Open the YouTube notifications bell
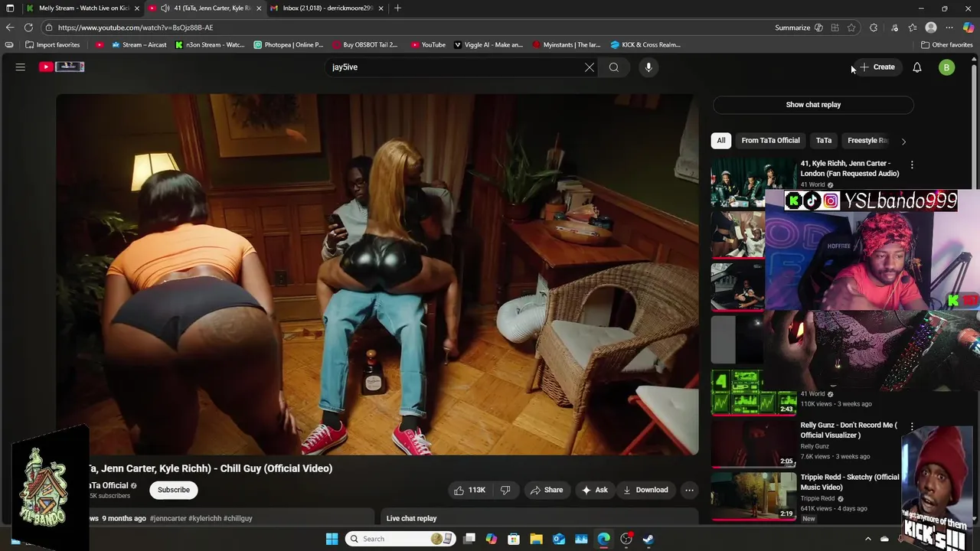 pos(916,67)
